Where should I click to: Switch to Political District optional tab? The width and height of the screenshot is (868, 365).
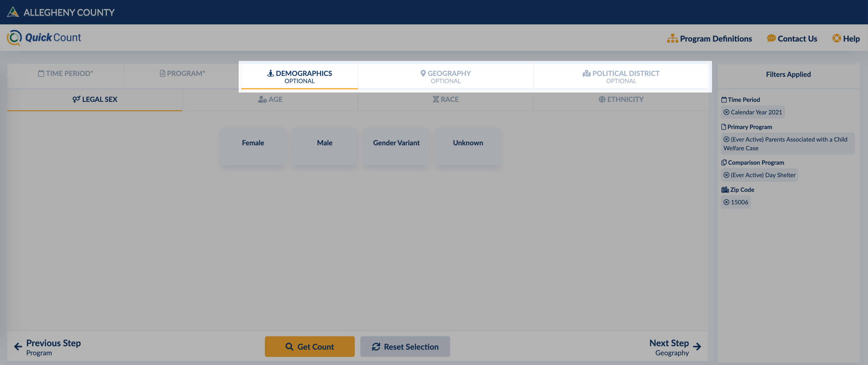pos(621,75)
